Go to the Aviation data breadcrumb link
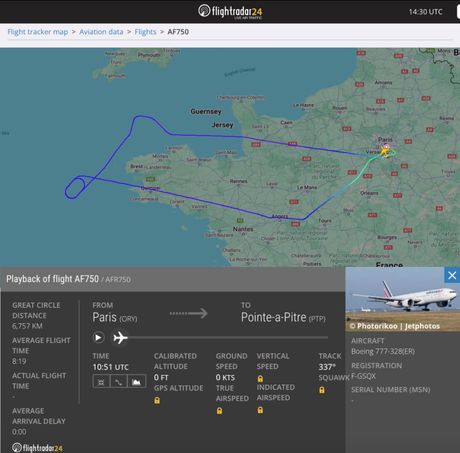This screenshot has height=453, width=460. 101,32
